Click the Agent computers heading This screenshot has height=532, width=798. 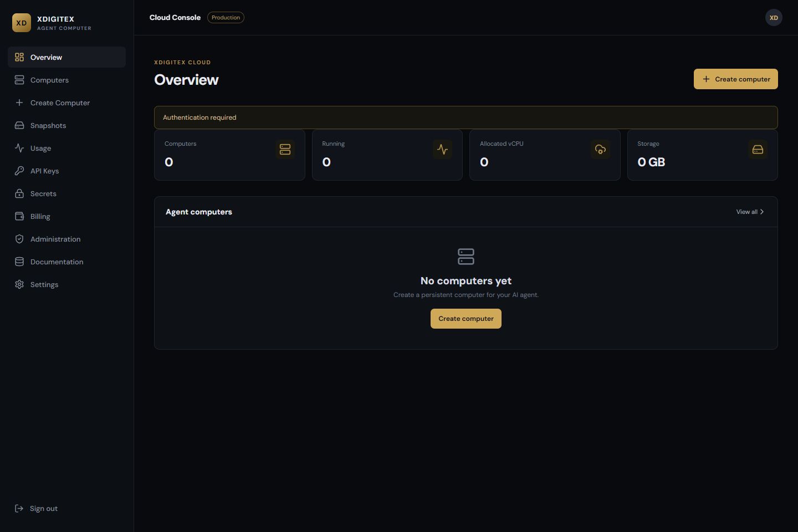pyautogui.click(x=199, y=212)
